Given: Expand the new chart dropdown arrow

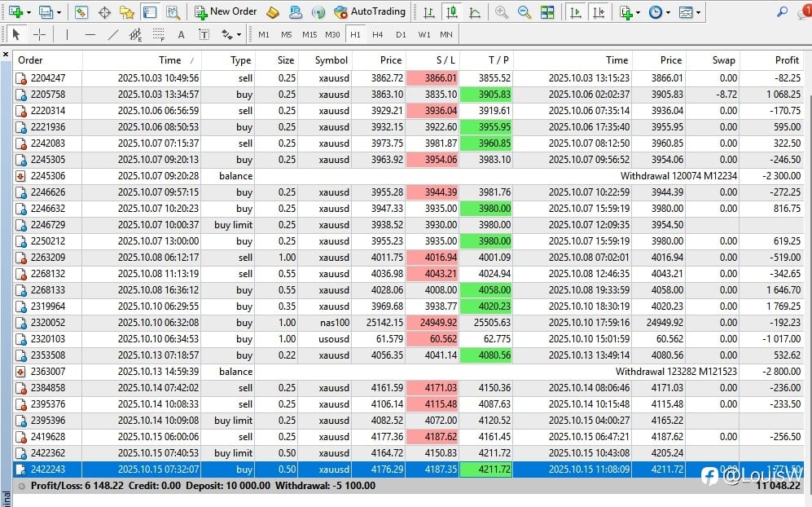Looking at the screenshot, I should [29, 12].
